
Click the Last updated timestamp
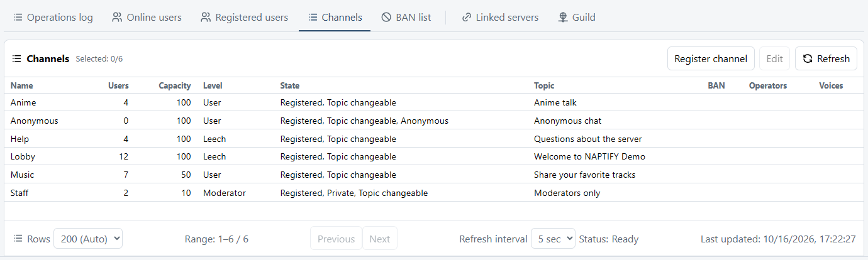tap(779, 239)
